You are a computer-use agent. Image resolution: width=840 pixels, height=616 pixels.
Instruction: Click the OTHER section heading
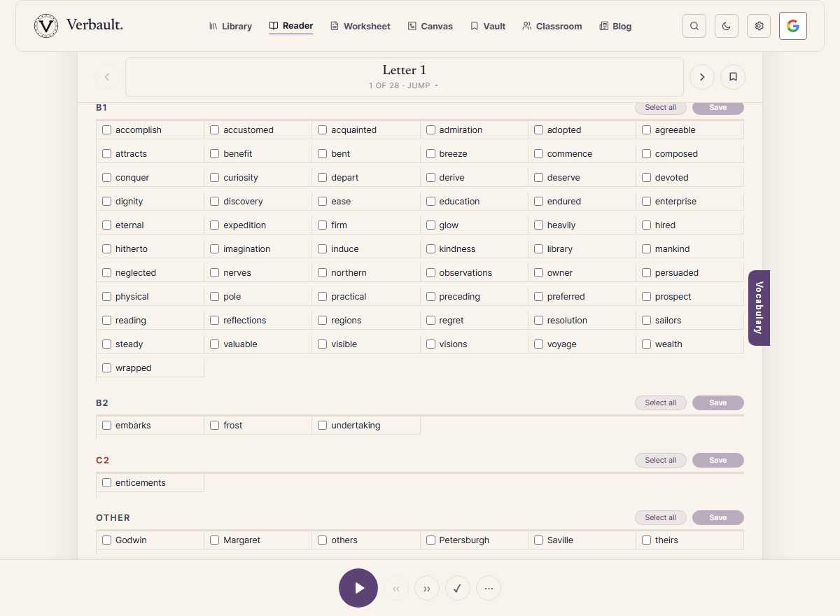tap(113, 518)
